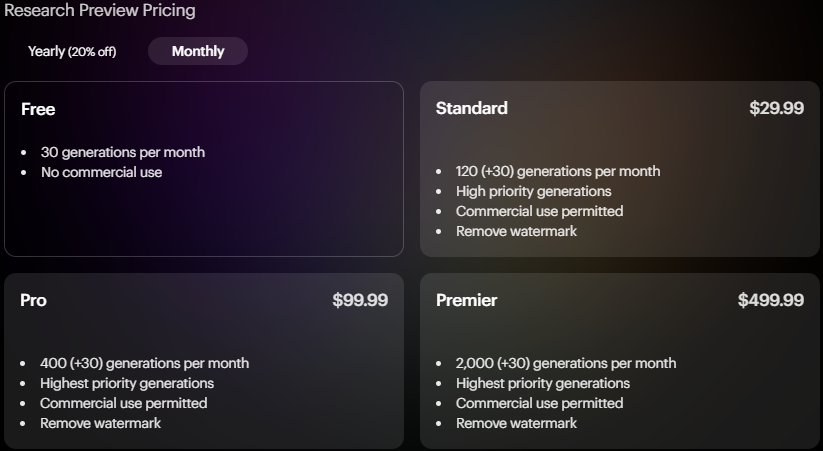Screen dimensions: 823x451
Task: Select the Monthly billing option
Action: point(198,51)
